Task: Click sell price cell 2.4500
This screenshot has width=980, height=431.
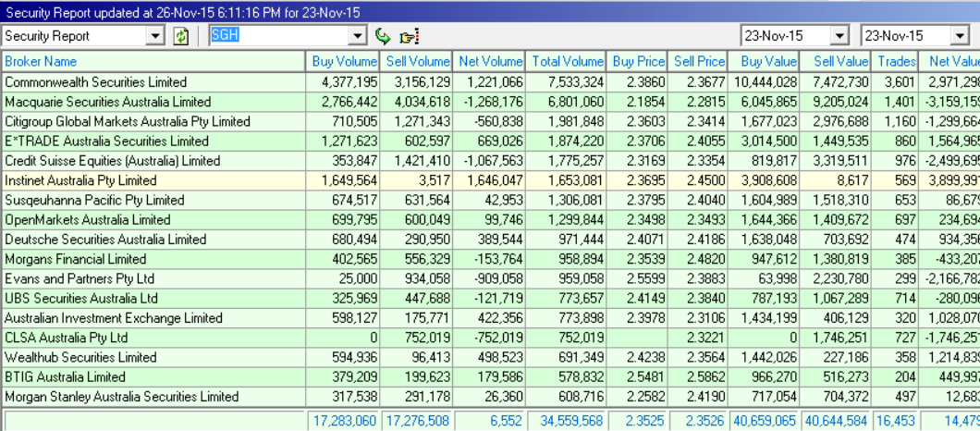Action: click(697, 180)
